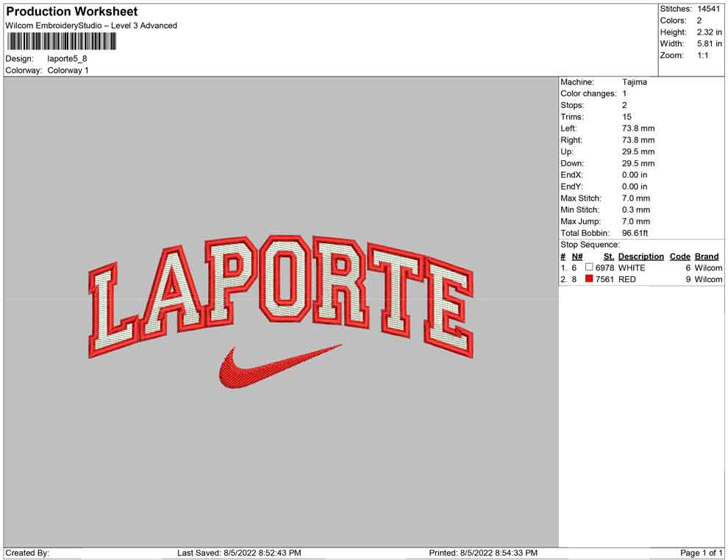Click the Width value '5.81 in'
728x560 pixels.
(x=710, y=43)
